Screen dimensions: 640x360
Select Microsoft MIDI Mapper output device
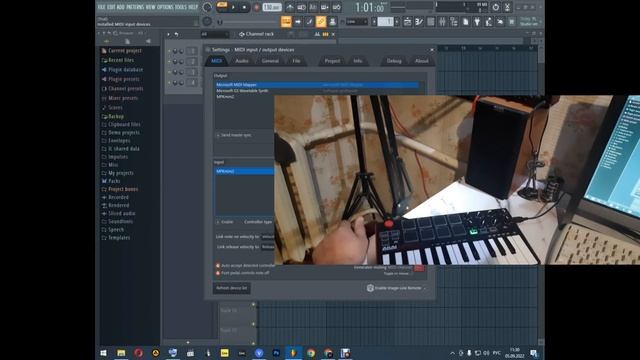317,84
